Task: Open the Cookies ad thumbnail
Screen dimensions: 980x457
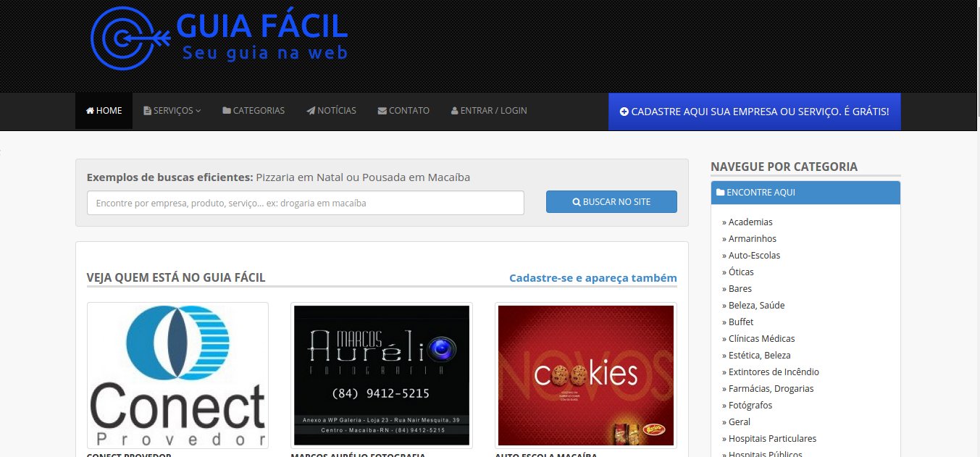Action: 586,376
